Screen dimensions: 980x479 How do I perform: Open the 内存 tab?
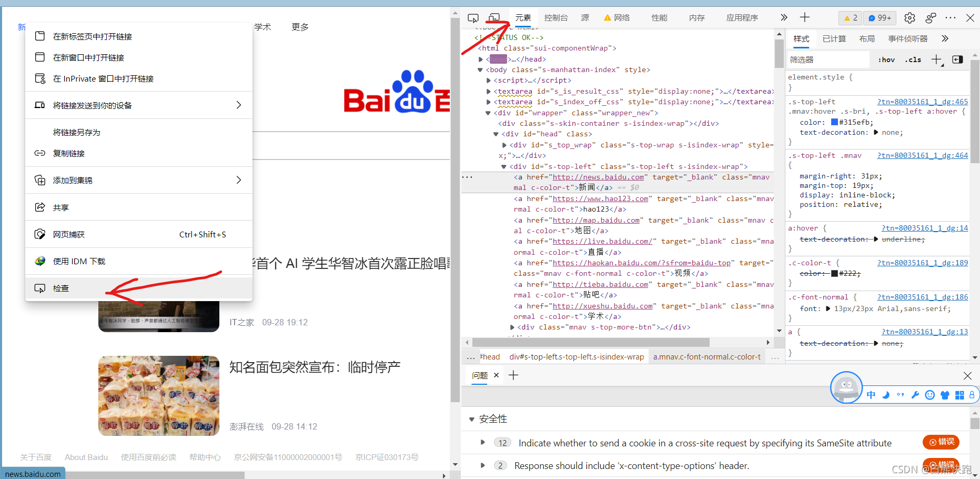pyautogui.click(x=697, y=18)
